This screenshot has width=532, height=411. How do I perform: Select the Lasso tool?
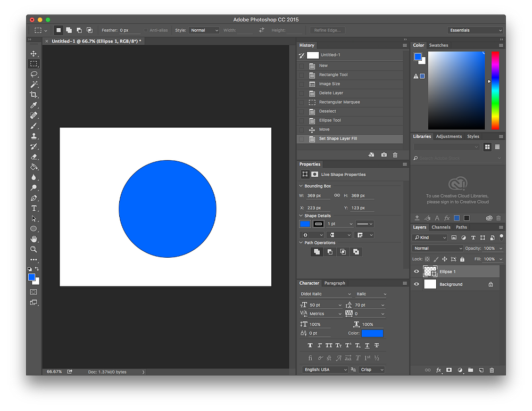click(34, 74)
